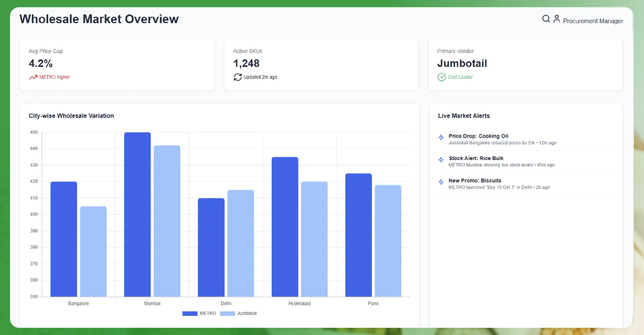644x335 pixels.
Task: Select the Active SKUs card
Action: pyautogui.click(x=321, y=65)
